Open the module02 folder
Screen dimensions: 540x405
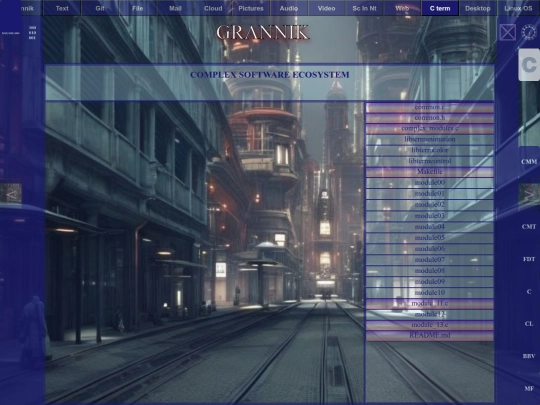coord(429,205)
